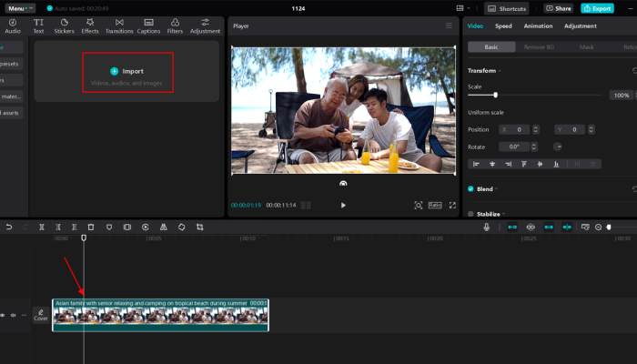Click the microphone record voiceover icon
637x364 pixels.
pos(487,227)
